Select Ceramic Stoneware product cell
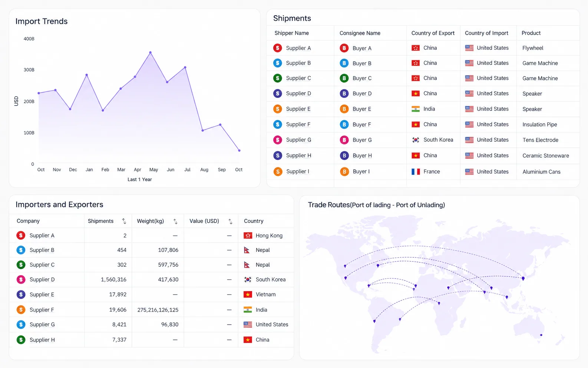The height and width of the screenshot is (368, 588). [545, 156]
